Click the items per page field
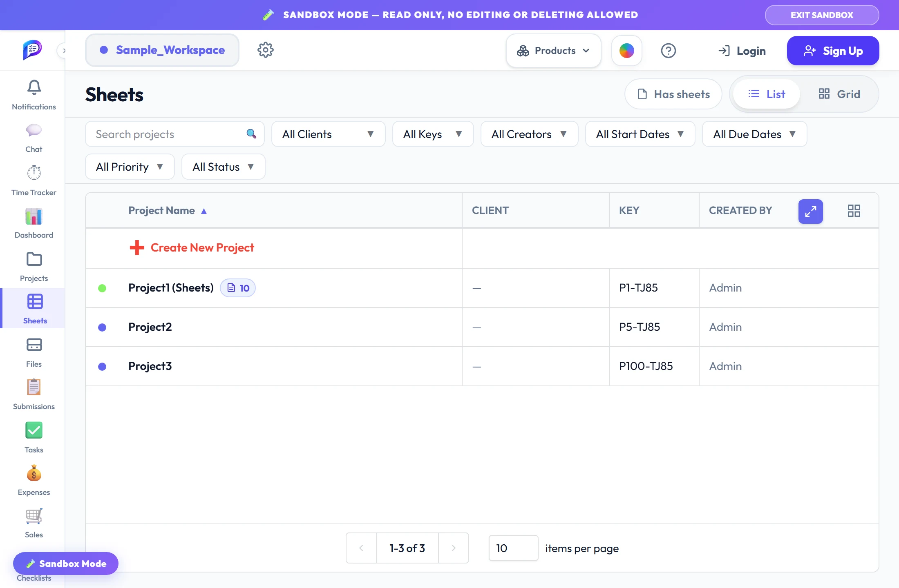The height and width of the screenshot is (588, 899). (513, 548)
